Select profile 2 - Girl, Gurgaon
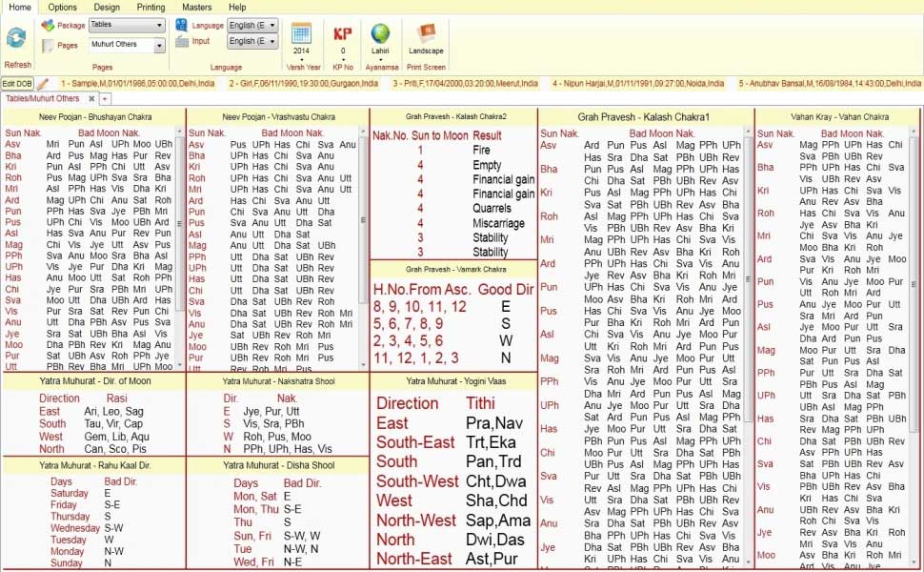924x572 pixels. 304,84
